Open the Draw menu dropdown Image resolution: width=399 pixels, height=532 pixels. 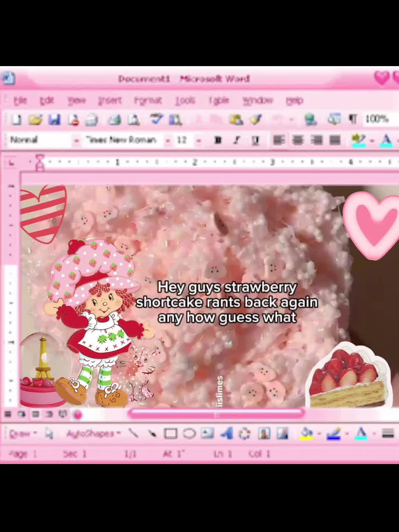click(23, 433)
